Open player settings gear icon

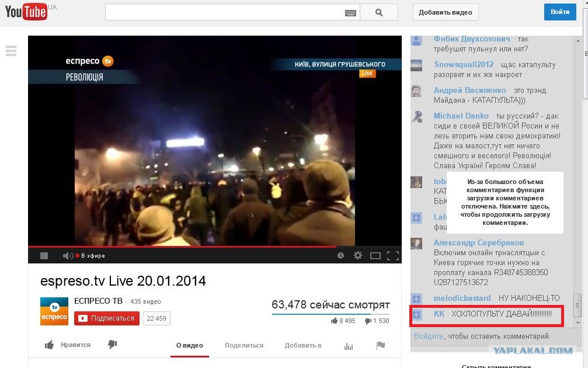[x=358, y=255]
